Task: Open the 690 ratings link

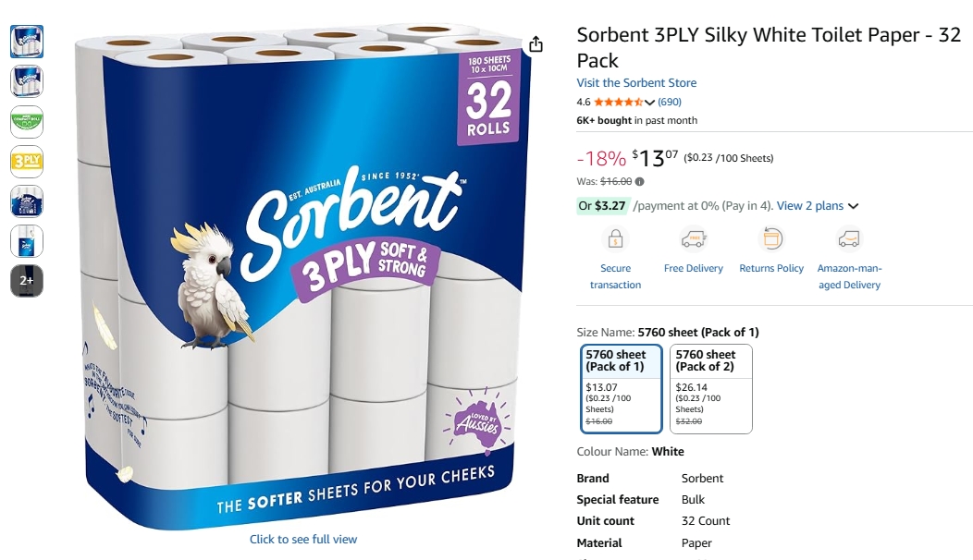Action: (670, 103)
